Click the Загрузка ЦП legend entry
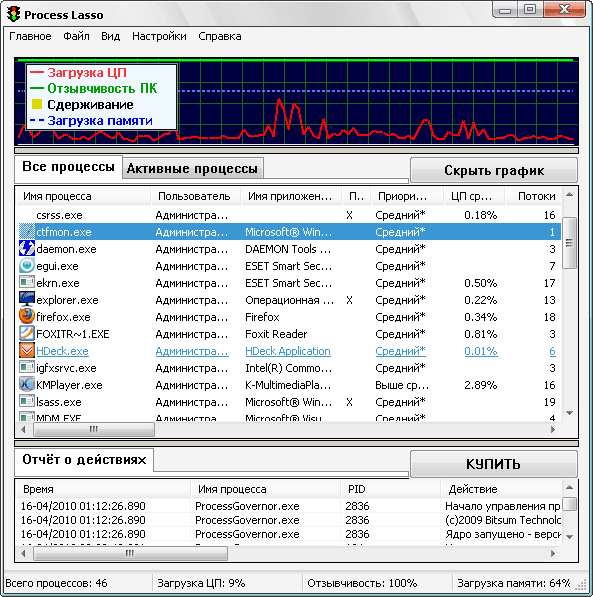Screen dimensions: 593x597 pos(78,73)
